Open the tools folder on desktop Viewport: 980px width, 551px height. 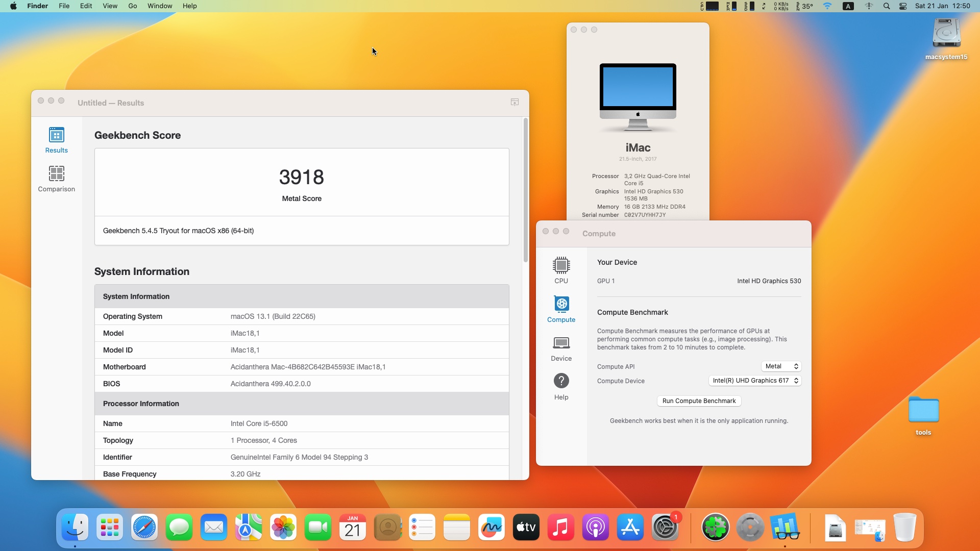(x=923, y=416)
